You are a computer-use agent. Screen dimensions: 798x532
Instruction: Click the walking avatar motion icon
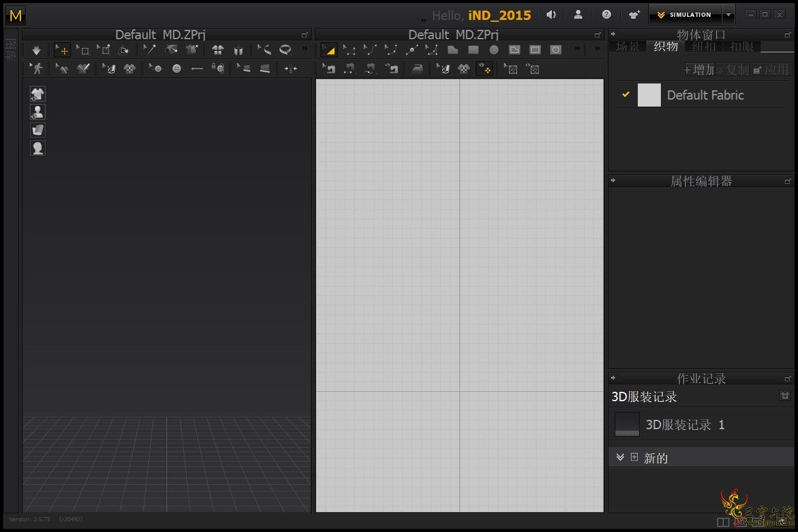click(x=37, y=69)
